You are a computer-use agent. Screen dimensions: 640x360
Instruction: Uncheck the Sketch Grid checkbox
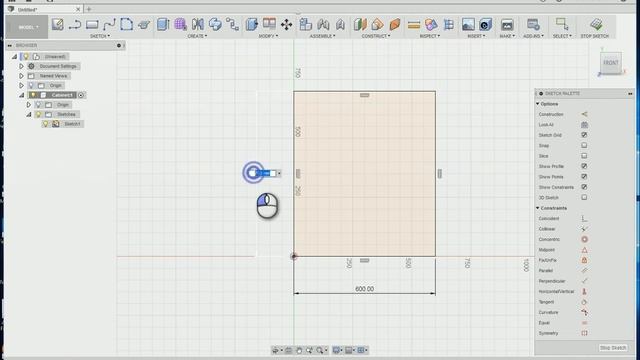point(584,135)
